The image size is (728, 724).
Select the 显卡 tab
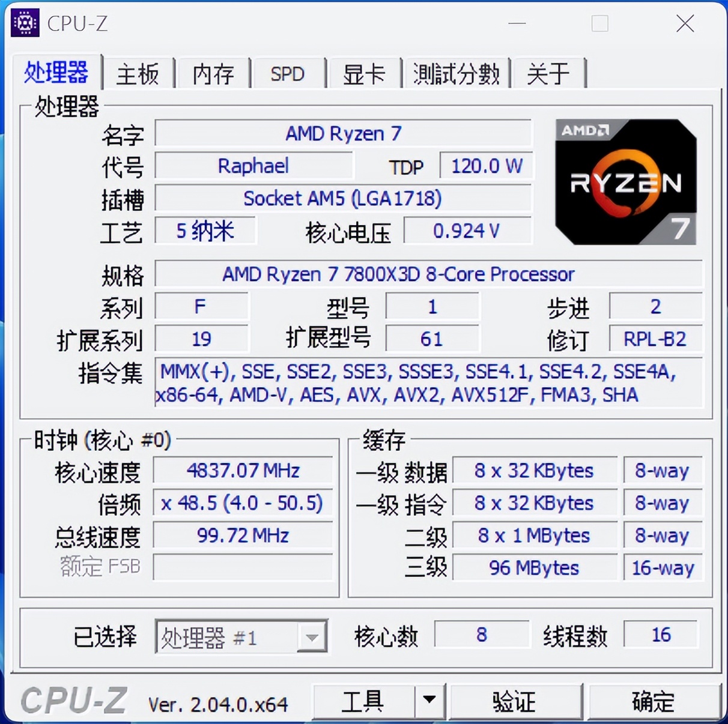click(364, 73)
